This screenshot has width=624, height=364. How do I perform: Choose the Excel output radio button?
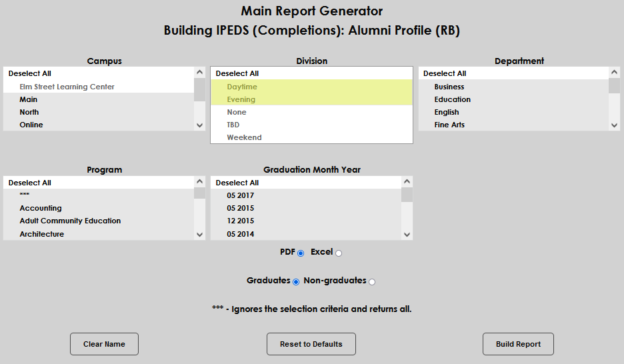pyautogui.click(x=339, y=253)
